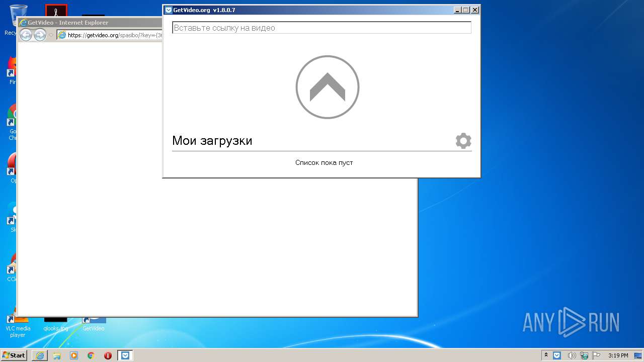Click the IE page icon in address bar

[x=62, y=35]
